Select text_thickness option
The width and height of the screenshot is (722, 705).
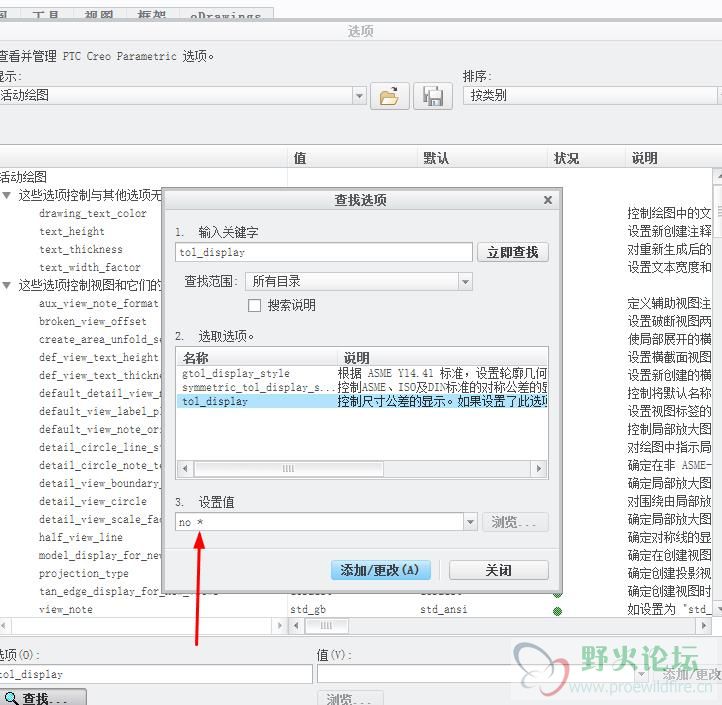coord(81,249)
